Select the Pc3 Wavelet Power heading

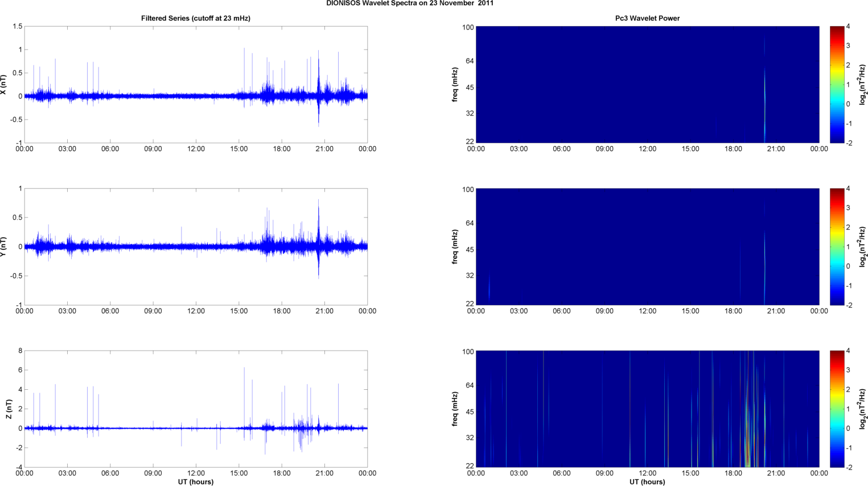coord(647,18)
